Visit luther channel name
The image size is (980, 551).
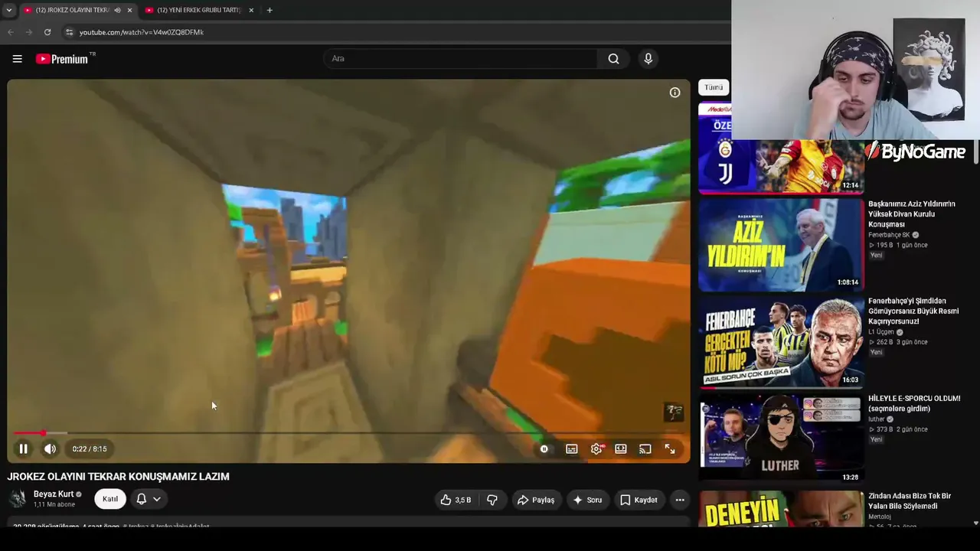(877, 419)
